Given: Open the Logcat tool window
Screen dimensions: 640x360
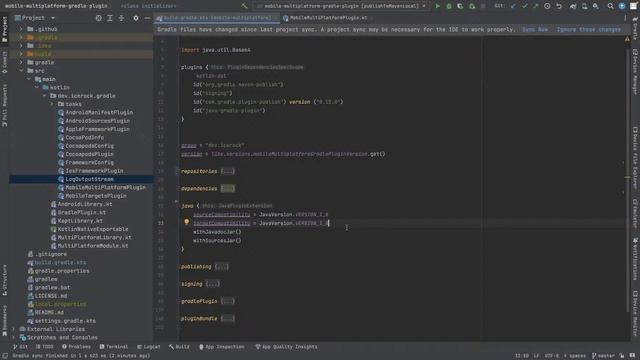Looking at the screenshot, I should pyautogui.click(x=149, y=347).
